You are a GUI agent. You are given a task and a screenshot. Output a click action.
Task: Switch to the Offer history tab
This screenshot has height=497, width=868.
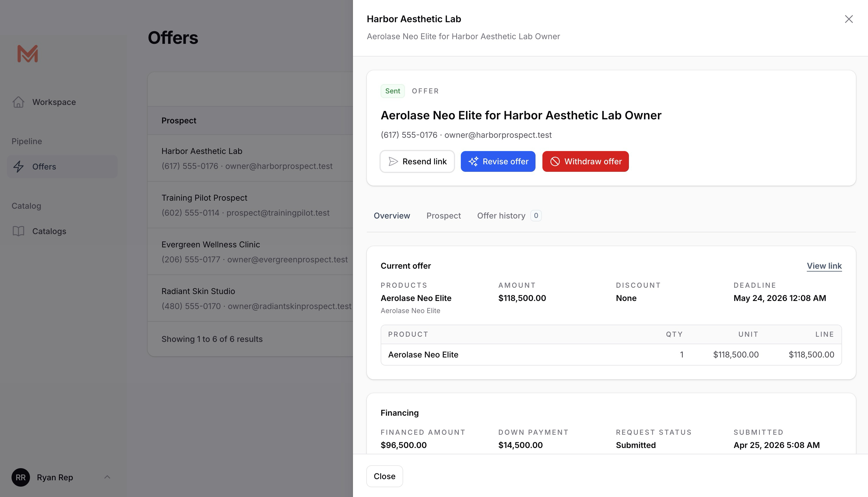click(509, 216)
